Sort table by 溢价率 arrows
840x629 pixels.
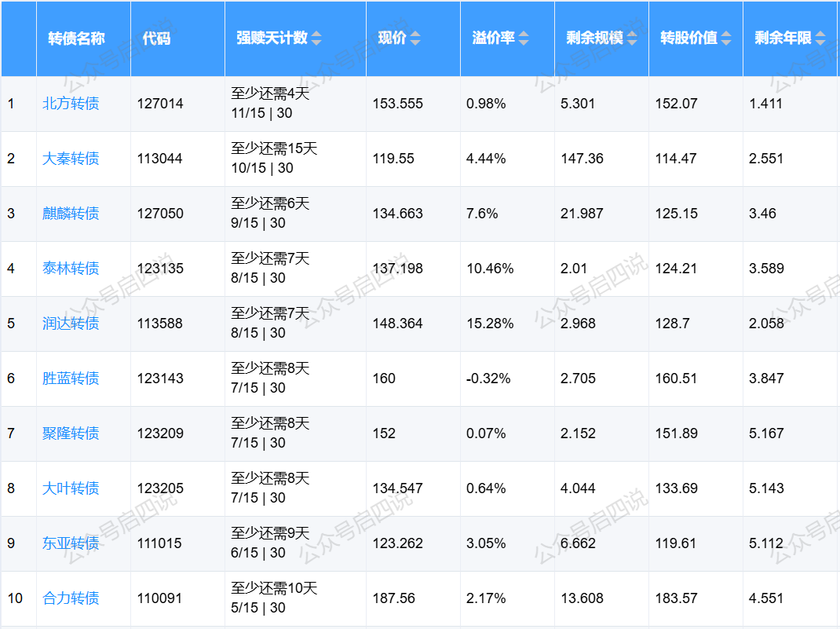click(x=524, y=38)
